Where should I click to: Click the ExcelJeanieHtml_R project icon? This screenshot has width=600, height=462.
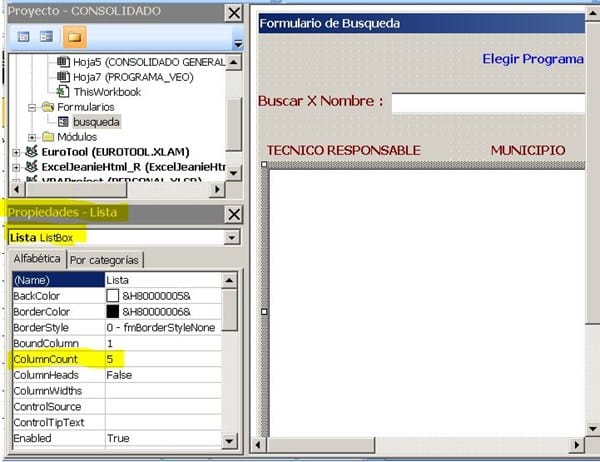[31, 166]
